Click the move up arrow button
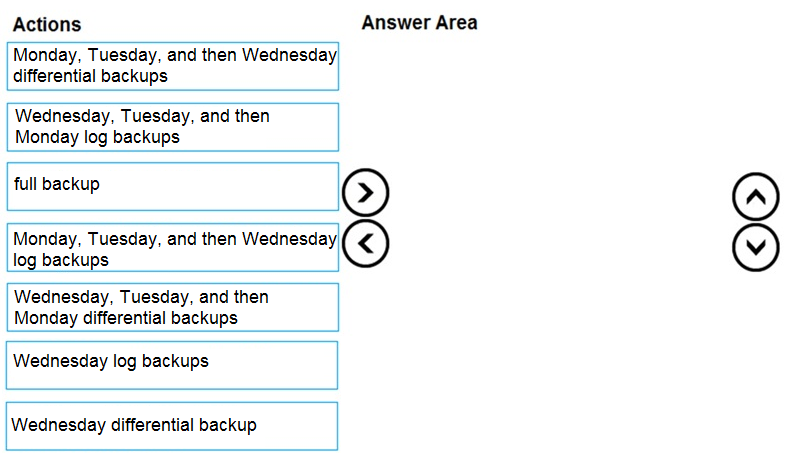Viewport: 801px width, 459px height. (756, 197)
